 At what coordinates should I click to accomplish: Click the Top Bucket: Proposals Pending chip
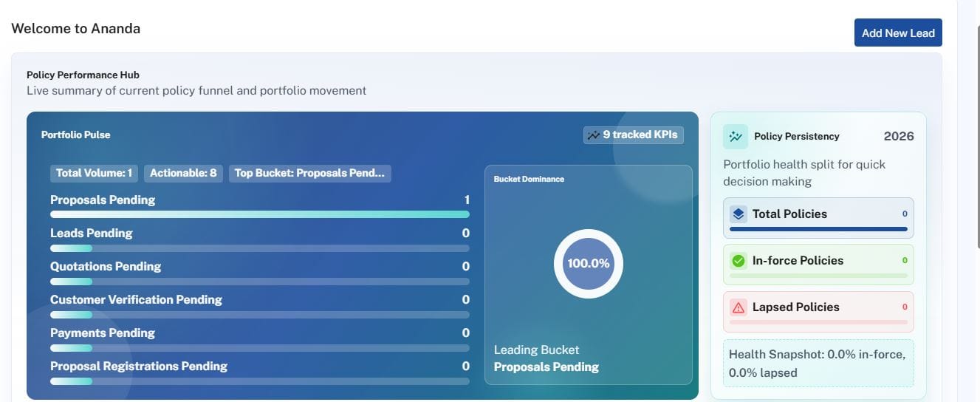coord(309,174)
